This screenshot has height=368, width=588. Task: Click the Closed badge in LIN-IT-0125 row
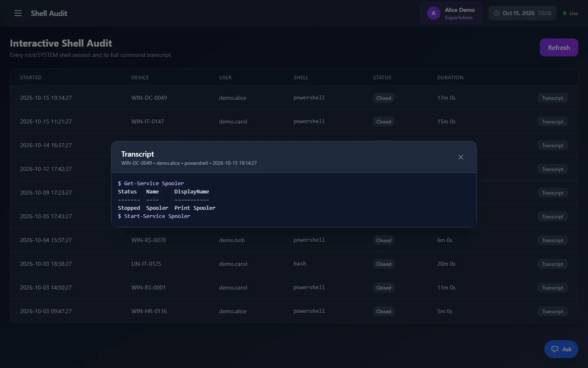384,264
